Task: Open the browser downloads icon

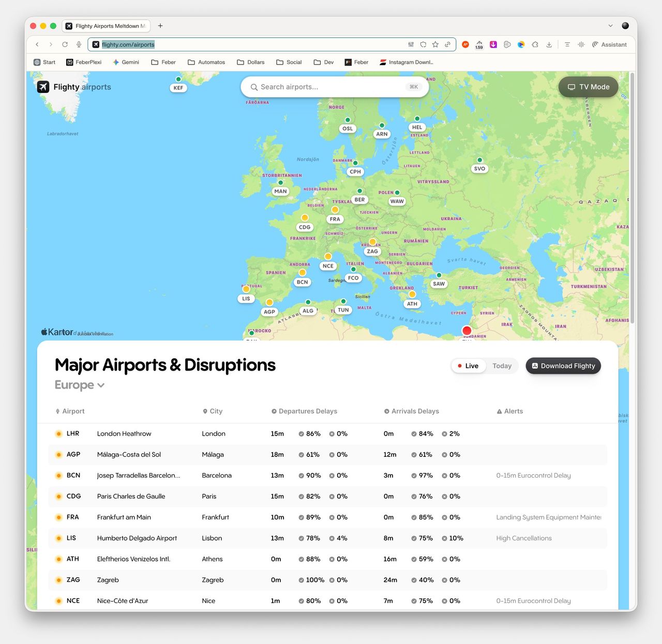Action: click(549, 44)
